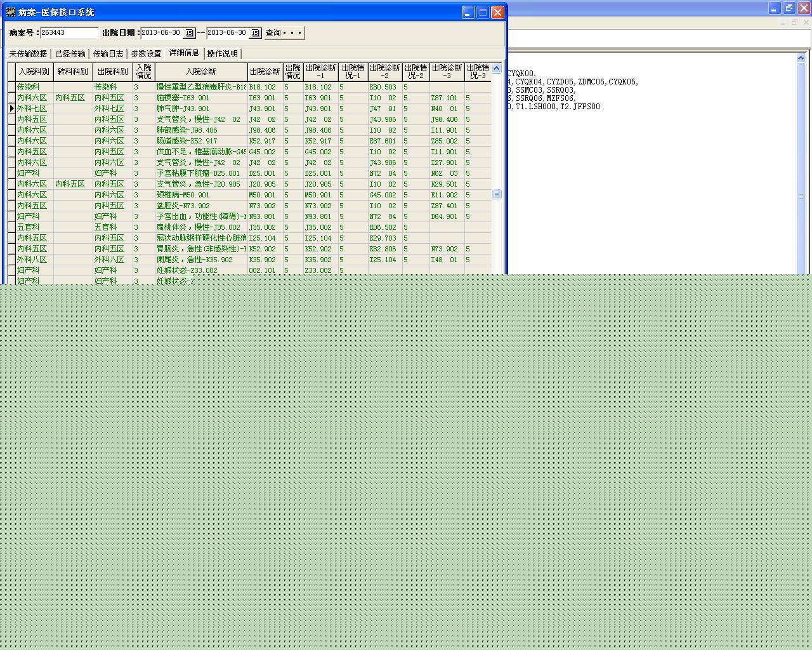
Task: Click SSMC03 in the background window text
Action: coord(529,90)
